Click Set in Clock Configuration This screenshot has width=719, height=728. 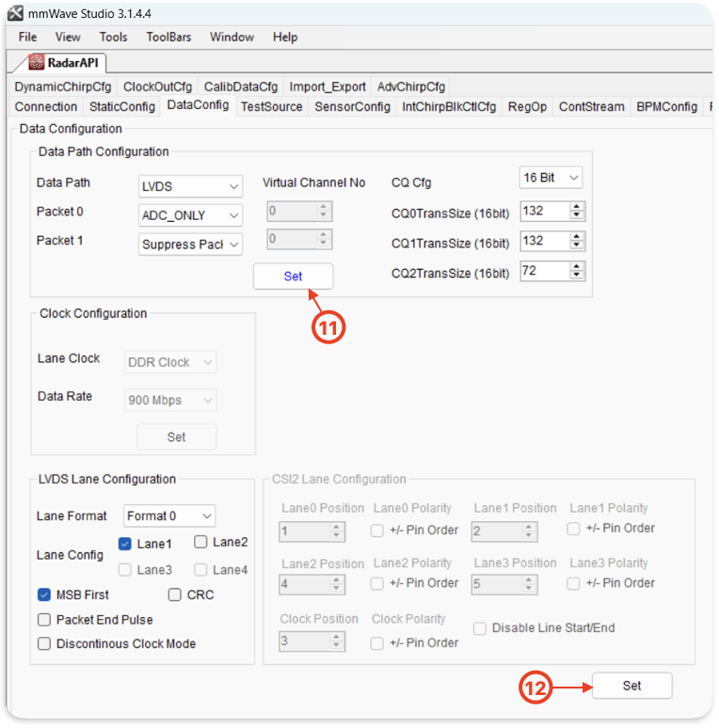(x=177, y=436)
